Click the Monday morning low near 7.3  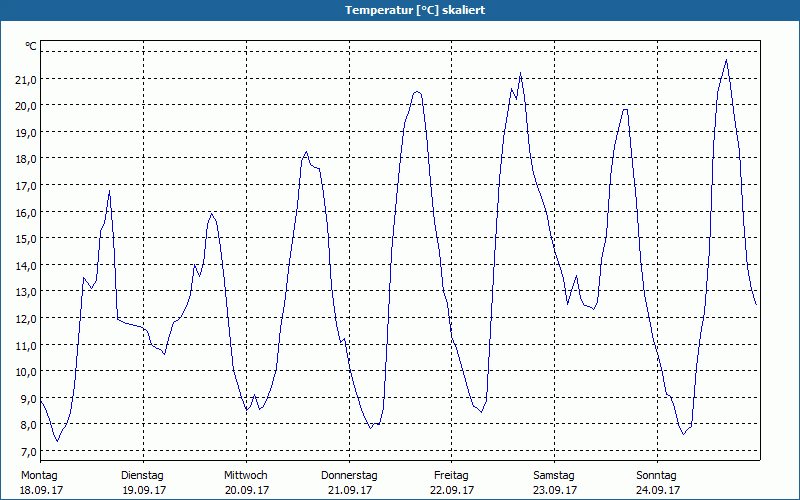[58, 441]
